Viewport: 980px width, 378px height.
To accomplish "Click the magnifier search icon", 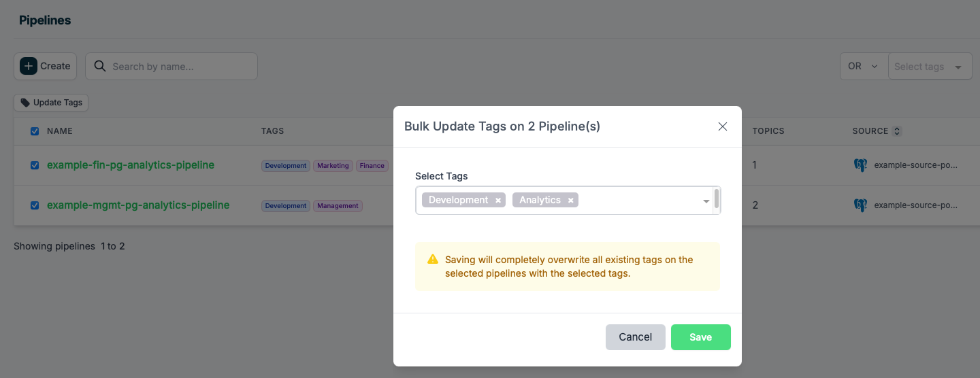I will (x=100, y=66).
